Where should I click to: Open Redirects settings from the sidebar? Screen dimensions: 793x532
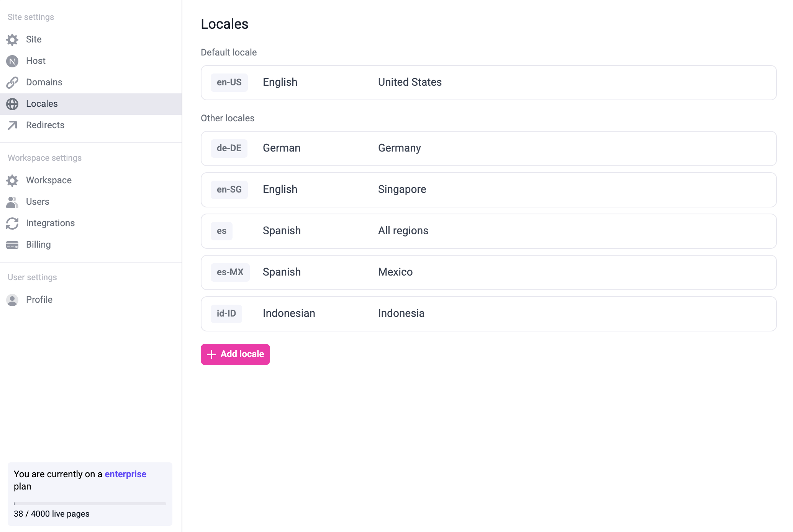45,125
